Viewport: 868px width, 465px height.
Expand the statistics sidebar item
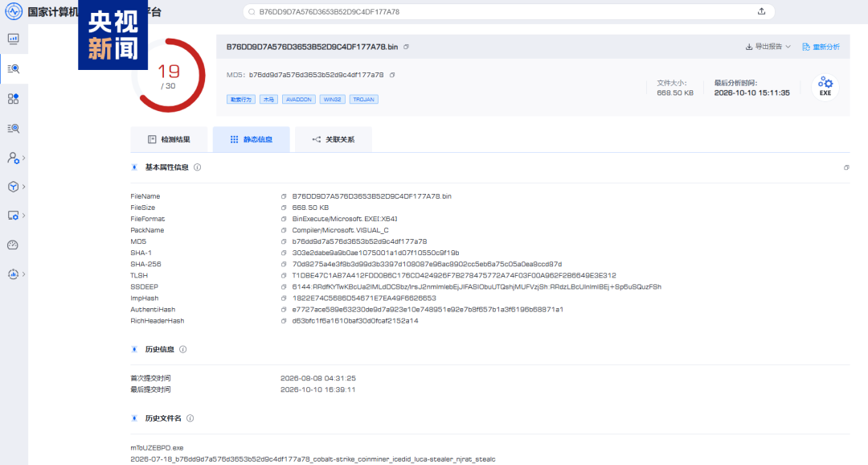[x=15, y=274]
